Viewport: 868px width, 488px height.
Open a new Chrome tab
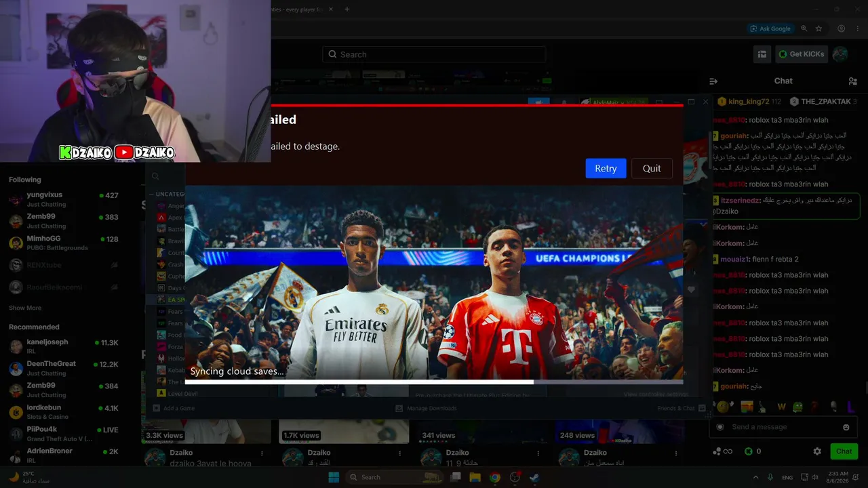(347, 9)
